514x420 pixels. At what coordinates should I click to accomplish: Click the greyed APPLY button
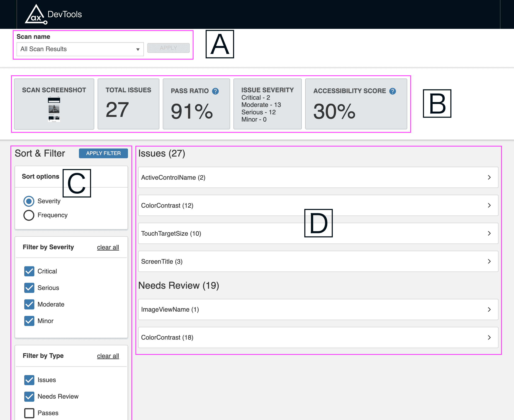[168, 48]
